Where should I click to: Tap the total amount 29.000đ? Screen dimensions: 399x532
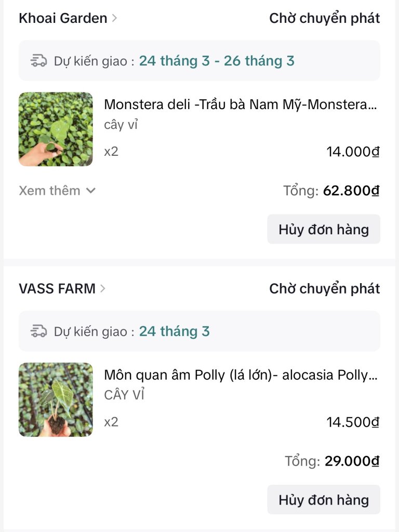tap(352, 461)
